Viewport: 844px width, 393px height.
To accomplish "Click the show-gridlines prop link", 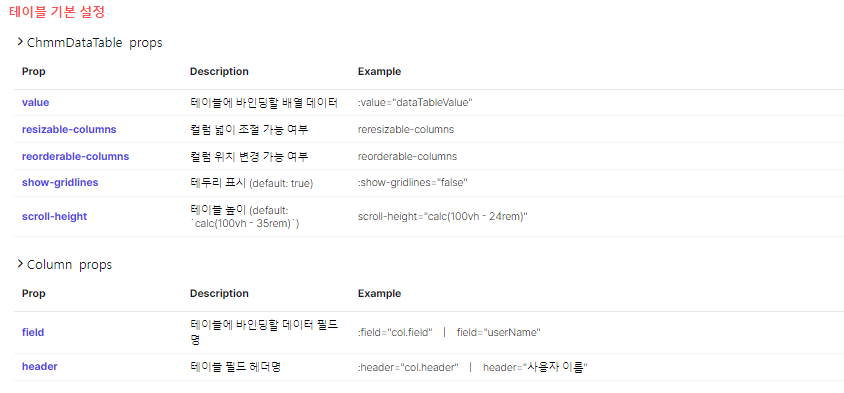I will pyautogui.click(x=60, y=183).
